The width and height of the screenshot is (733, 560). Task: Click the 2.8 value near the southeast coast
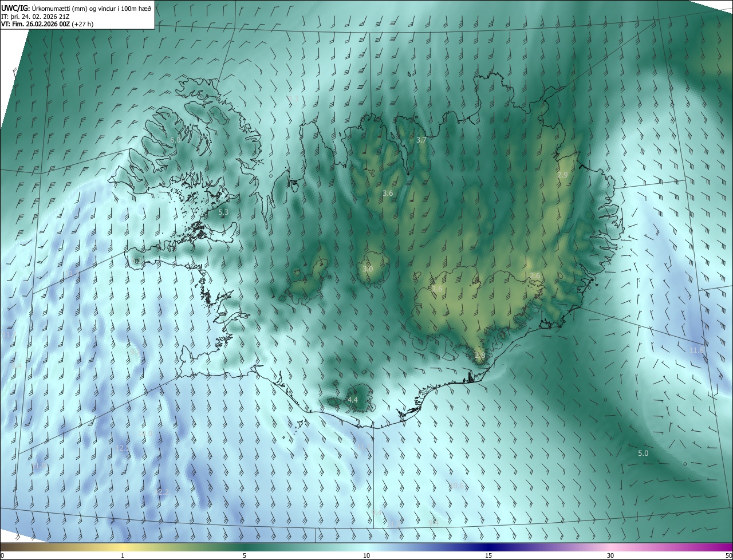pyautogui.click(x=480, y=355)
